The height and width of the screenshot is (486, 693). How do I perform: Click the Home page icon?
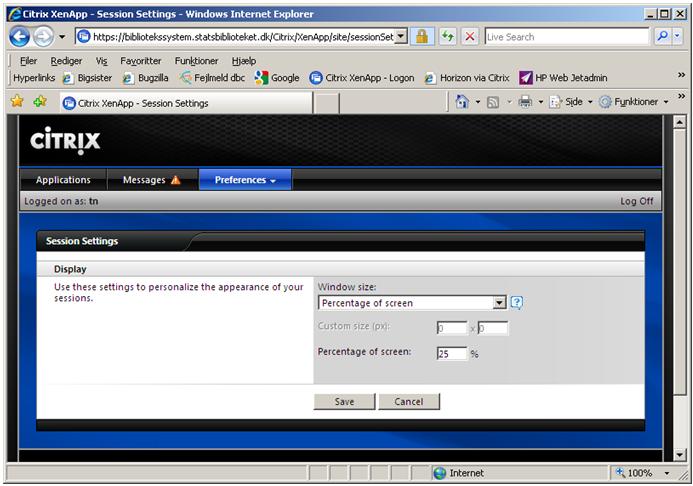click(462, 102)
